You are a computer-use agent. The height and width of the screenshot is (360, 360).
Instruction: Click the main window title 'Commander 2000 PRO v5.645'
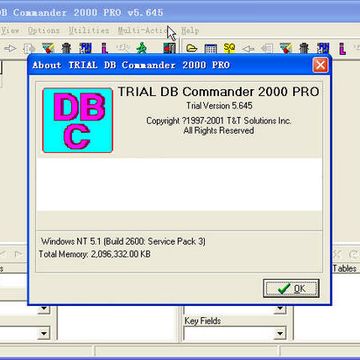[x=88, y=13]
